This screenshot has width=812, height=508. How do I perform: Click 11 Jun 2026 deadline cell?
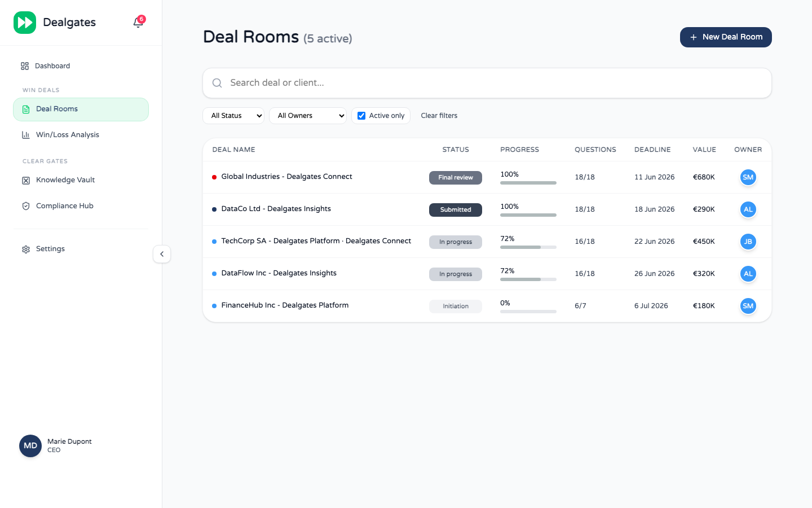pyautogui.click(x=654, y=177)
